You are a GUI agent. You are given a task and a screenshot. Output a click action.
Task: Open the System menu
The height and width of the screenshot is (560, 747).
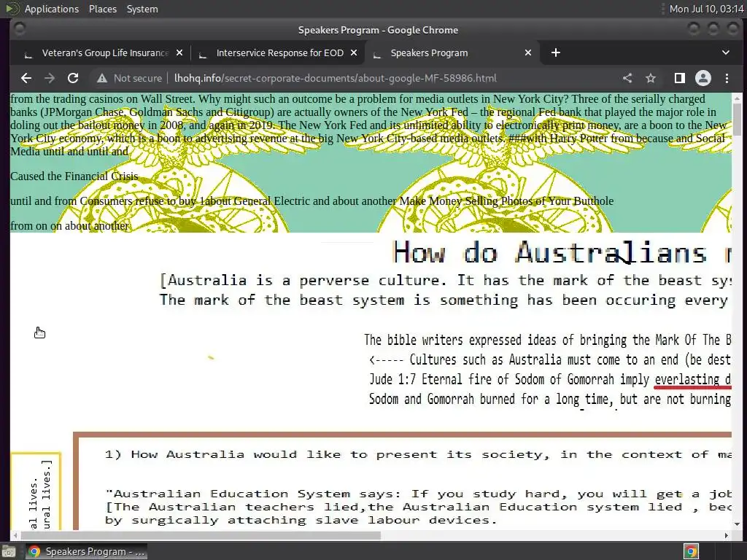142,9
